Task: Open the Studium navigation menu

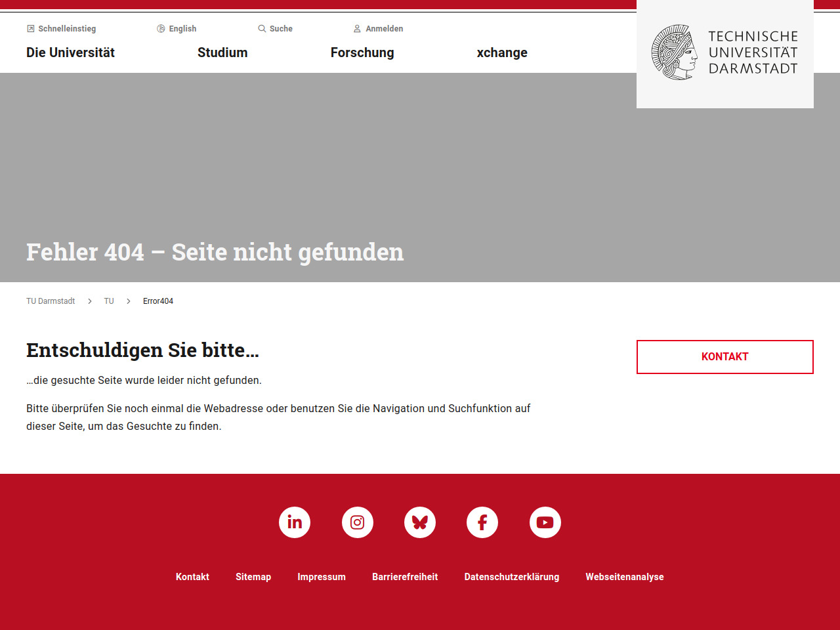Action: [x=222, y=52]
